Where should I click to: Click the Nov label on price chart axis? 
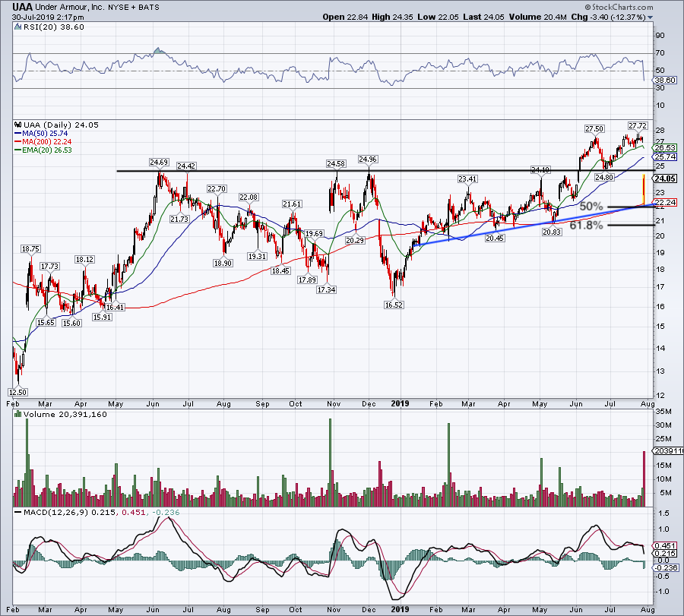(x=334, y=403)
